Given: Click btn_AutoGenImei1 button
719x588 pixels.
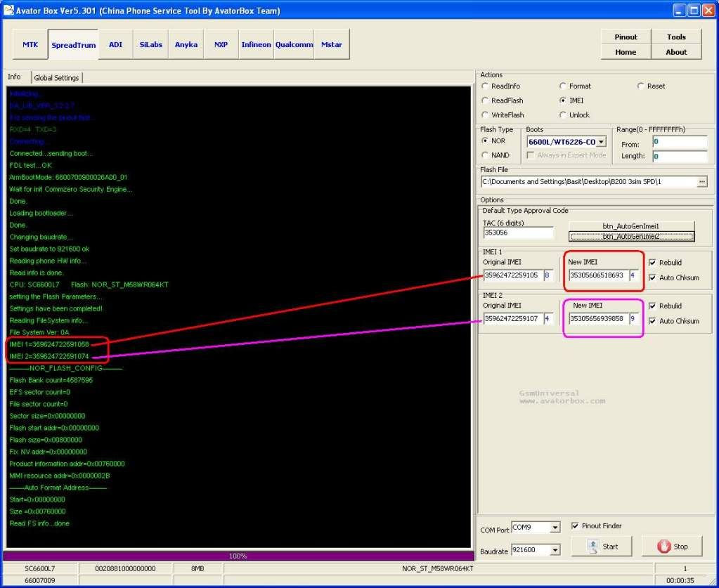Looking at the screenshot, I should point(631,226).
